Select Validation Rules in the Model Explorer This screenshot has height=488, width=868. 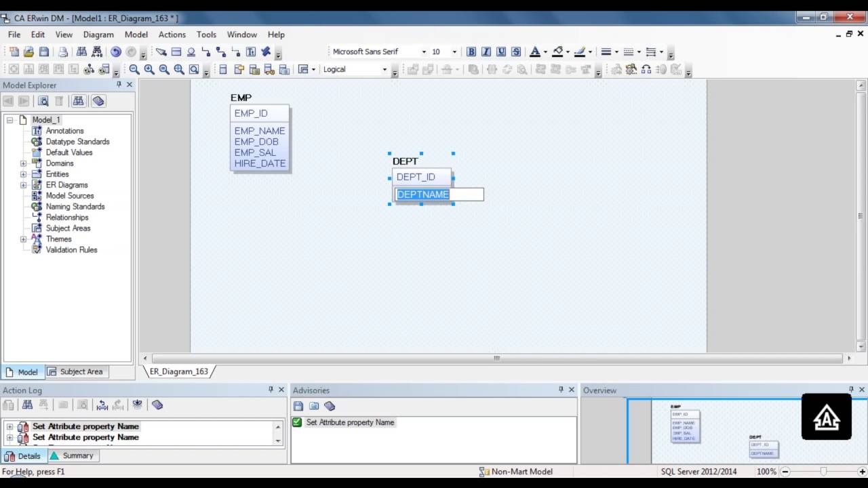[71, 250]
